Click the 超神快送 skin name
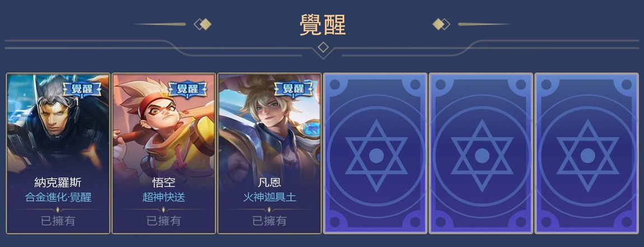 click(x=164, y=197)
